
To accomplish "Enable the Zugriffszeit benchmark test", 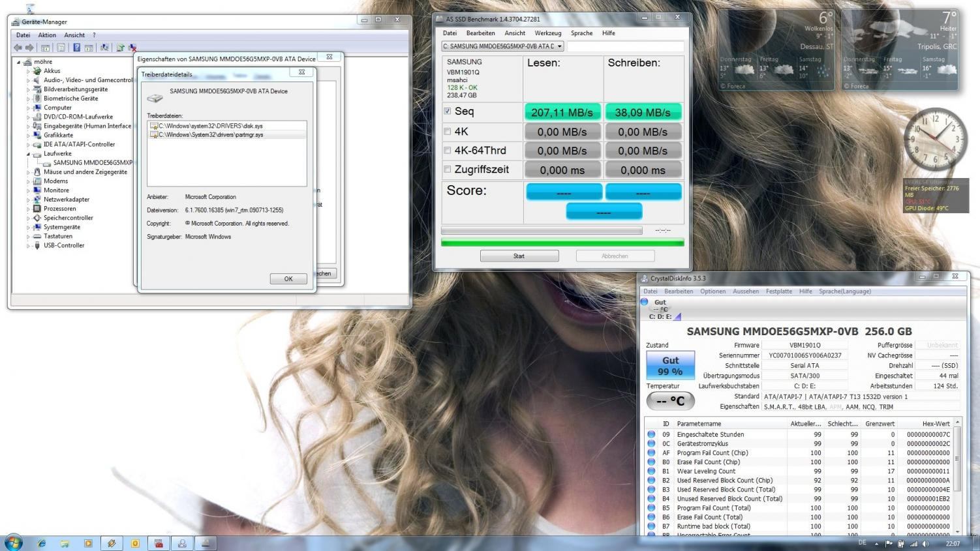I will coord(447,170).
